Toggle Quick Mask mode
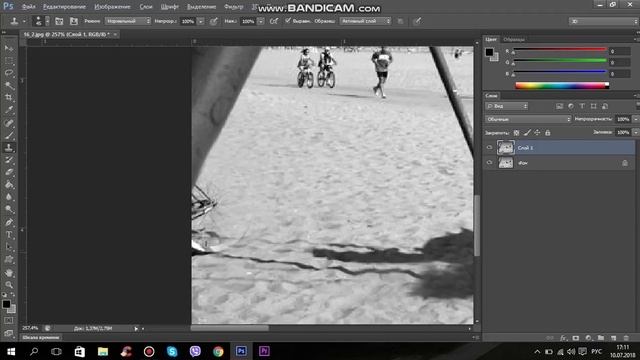This screenshot has width=640, height=360. pyautogui.click(x=9, y=321)
